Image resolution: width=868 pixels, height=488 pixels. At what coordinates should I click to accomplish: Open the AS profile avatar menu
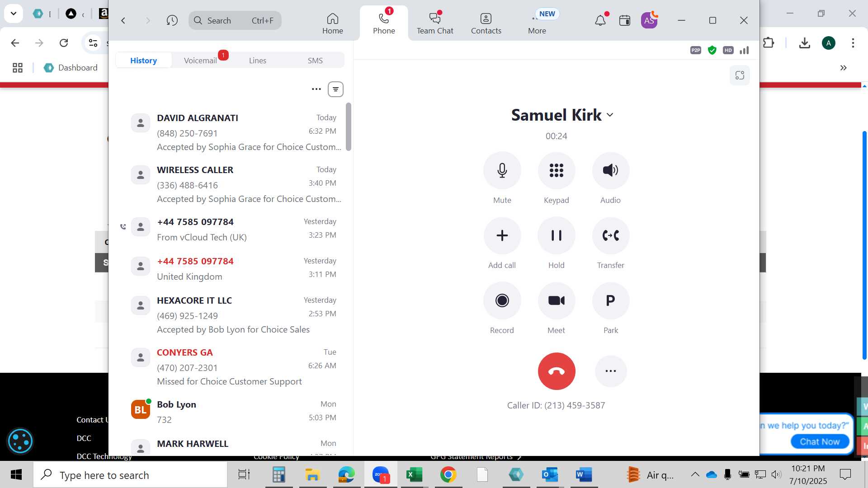[649, 20]
